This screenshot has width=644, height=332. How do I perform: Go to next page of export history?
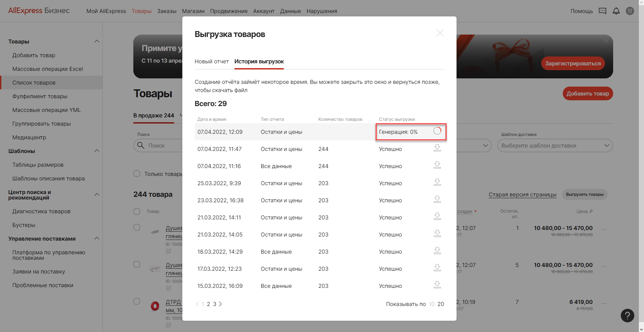point(220,304)
